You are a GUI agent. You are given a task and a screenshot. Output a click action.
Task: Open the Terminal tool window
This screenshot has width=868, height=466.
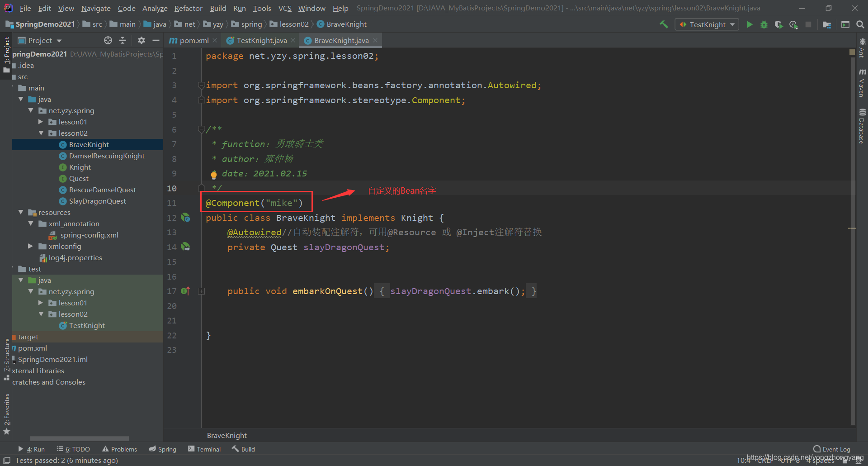204,449
